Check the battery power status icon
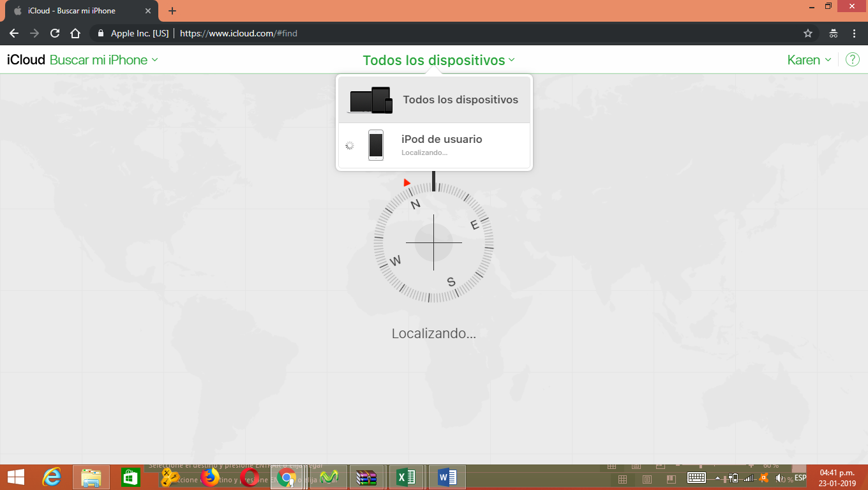The height and width of the screenshot is (490, 868). [x=733, y=478]
